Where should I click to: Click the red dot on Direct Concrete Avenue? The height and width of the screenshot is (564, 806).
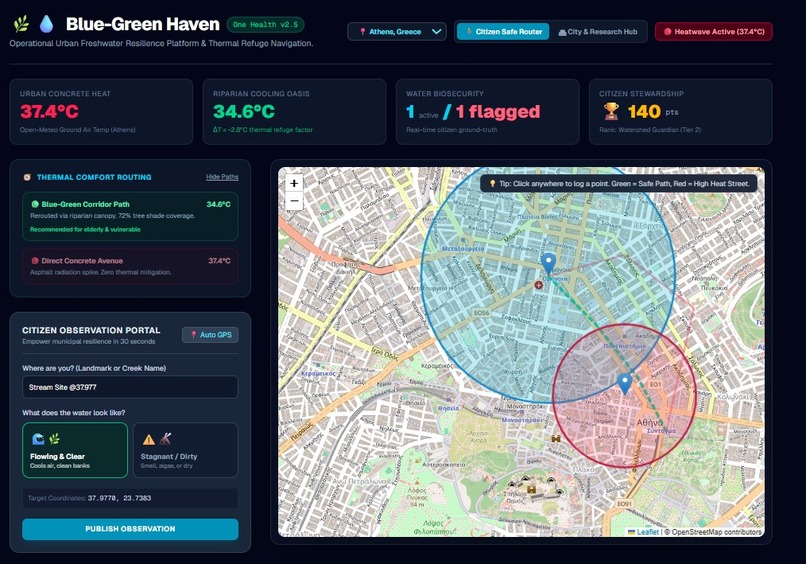pos(35,261)
